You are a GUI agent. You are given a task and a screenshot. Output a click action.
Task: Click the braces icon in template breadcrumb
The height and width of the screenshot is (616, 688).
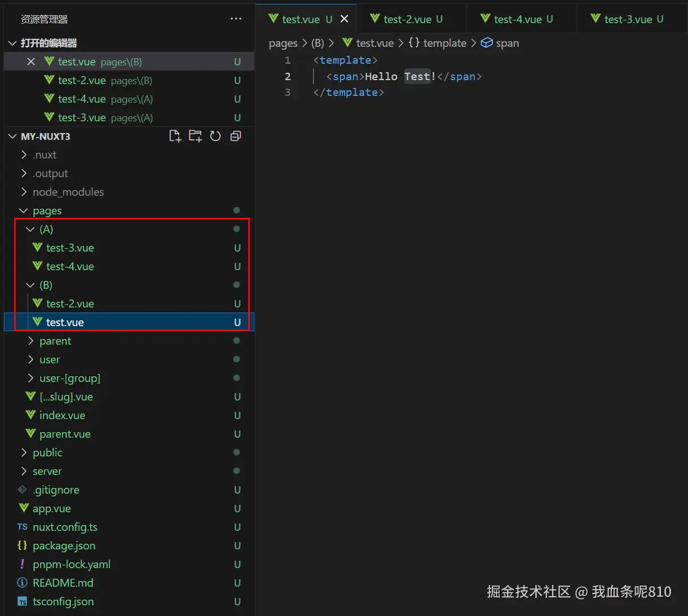click(414, 43)
